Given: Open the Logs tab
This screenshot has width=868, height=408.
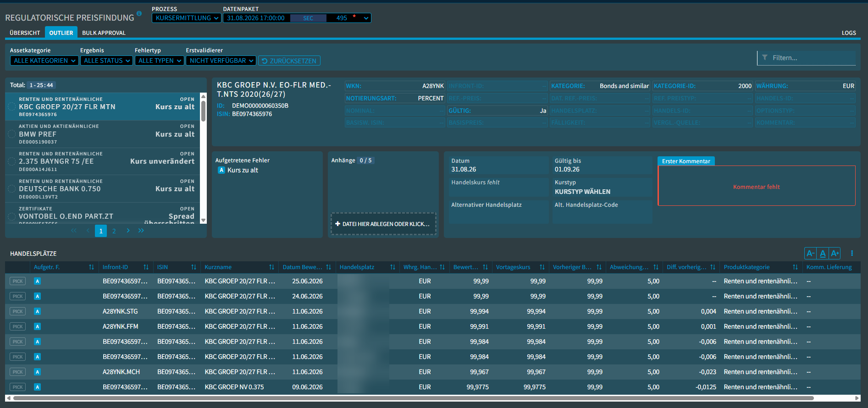Looking at the screenshot, I should 849,33.
